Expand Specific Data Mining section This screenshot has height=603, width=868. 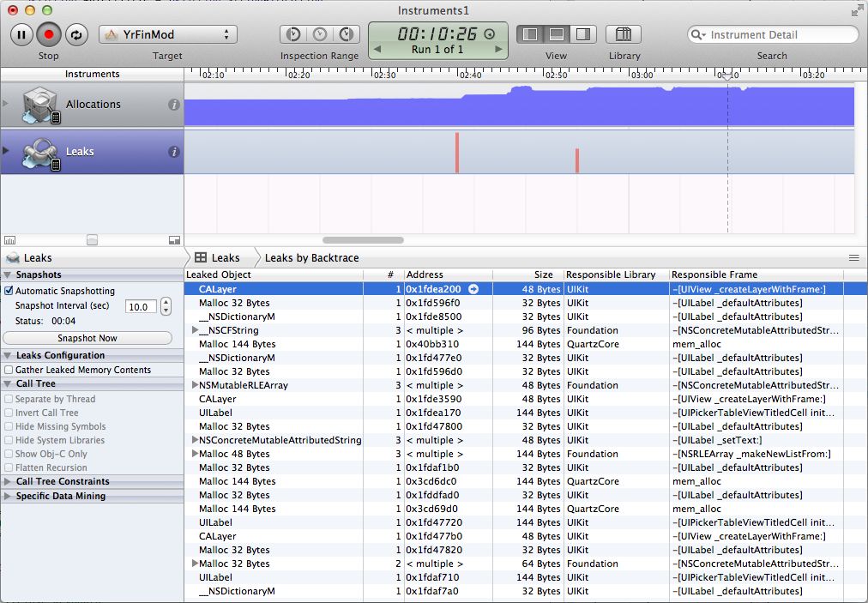pos(7,496)
